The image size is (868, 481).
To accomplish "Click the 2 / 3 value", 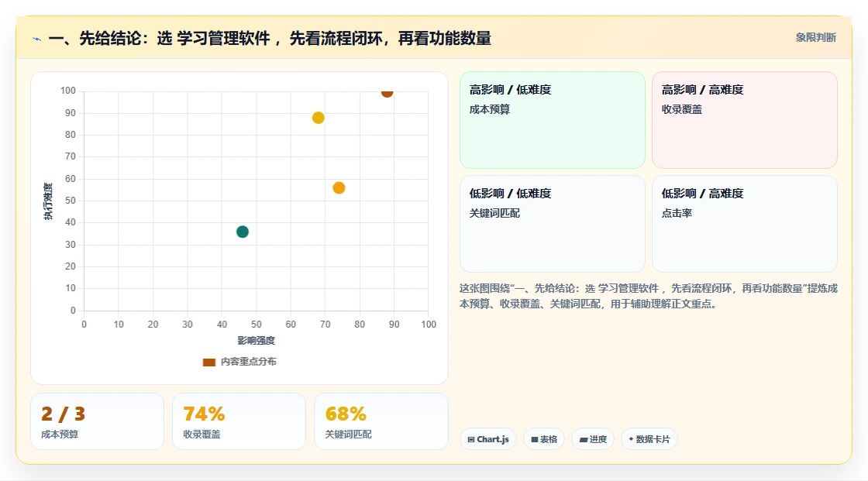I will click(63, 414).
